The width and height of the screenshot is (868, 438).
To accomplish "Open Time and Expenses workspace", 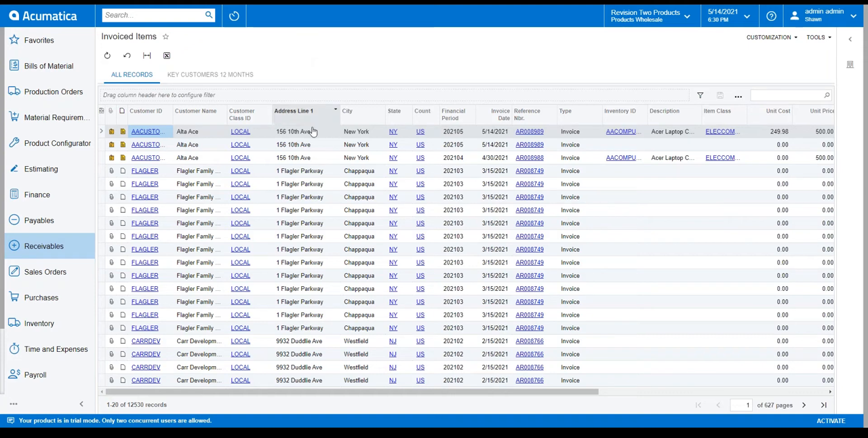I will pos(56,349).
